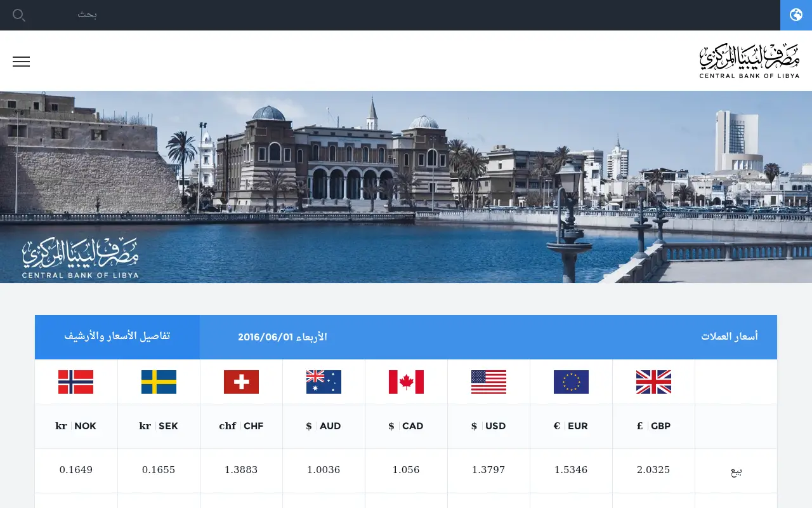
Task: Click the European Union flag icon
Action: click(571, 382)
